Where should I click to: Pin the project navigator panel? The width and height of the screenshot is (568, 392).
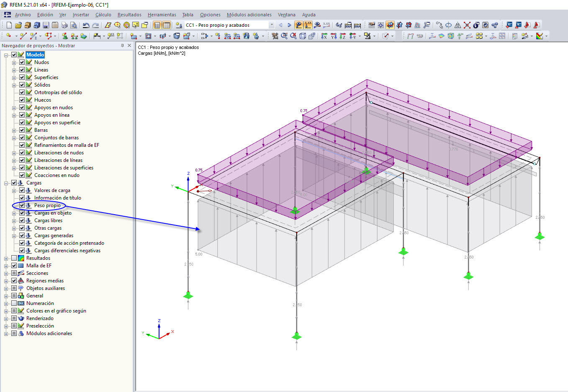122,46
